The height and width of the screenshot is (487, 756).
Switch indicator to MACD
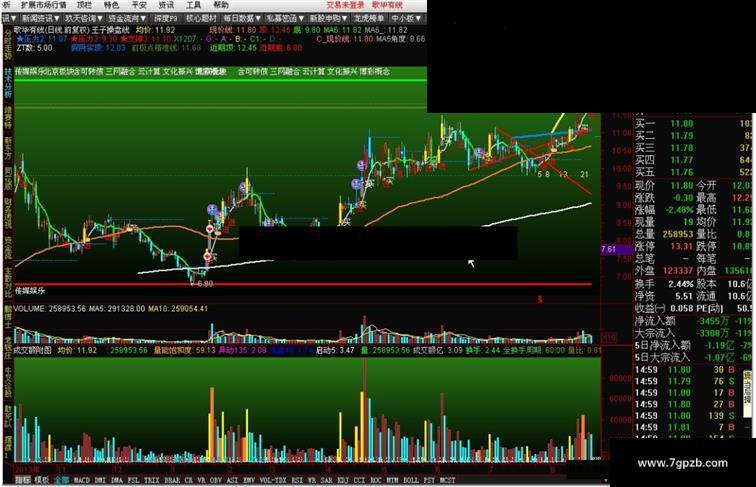(x=81, y=480)
